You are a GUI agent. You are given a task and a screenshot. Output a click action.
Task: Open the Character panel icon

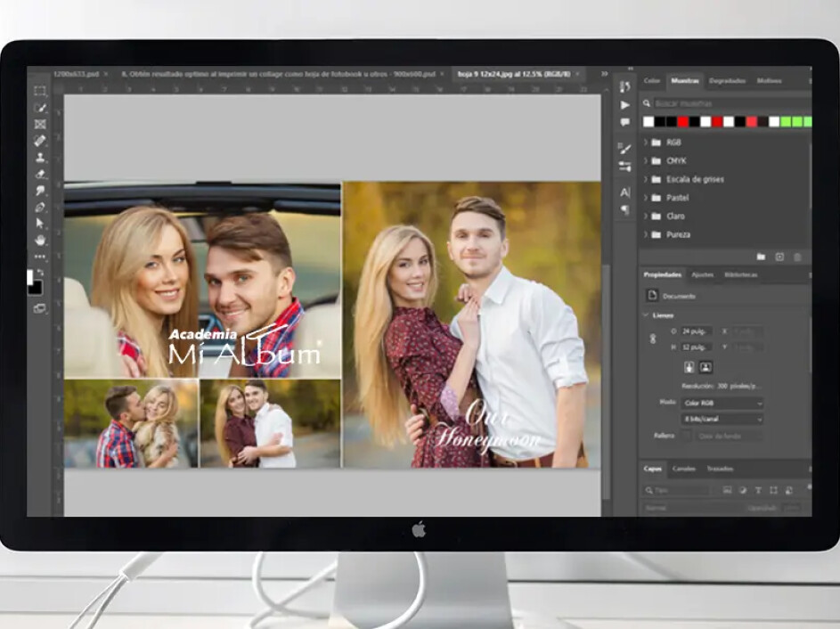click(624, 192)
